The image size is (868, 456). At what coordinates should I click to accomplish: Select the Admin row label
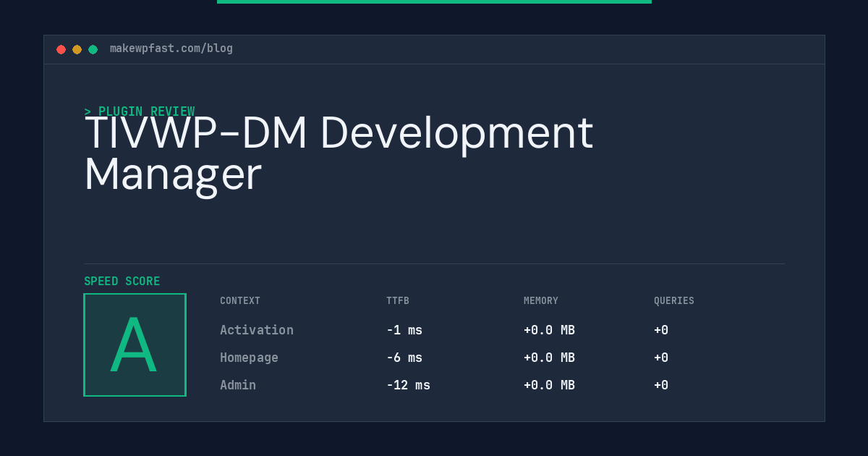coord(238,385)
